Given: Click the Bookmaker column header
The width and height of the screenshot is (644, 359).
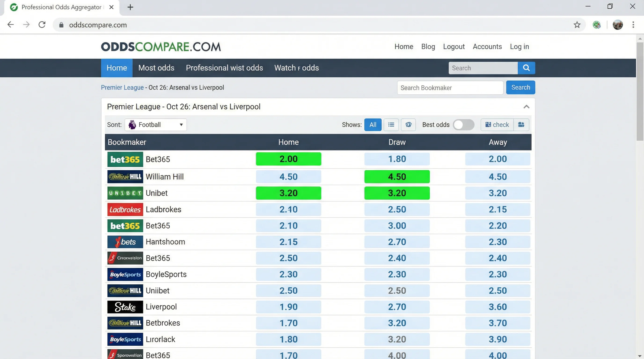Looking at the screenshot, I should pyautogui.click(x=127, y=142).
